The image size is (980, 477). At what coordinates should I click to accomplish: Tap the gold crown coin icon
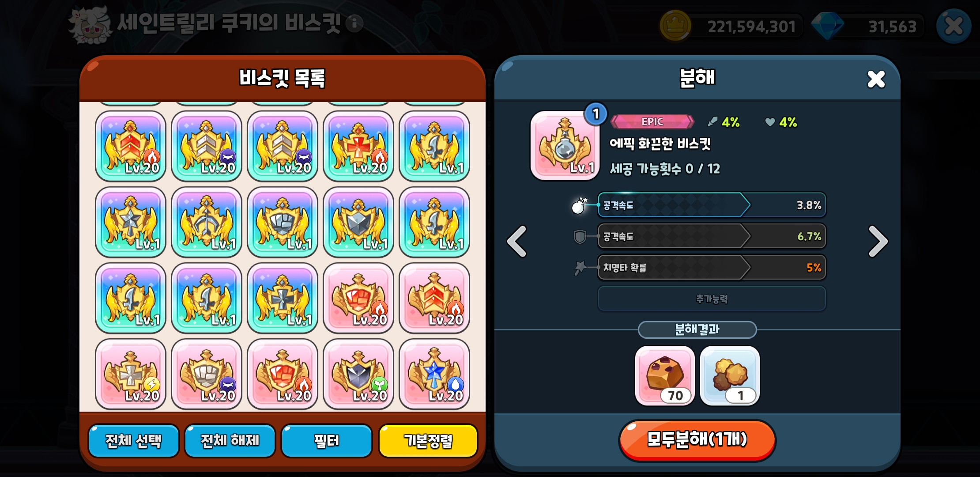pos(675,26)
